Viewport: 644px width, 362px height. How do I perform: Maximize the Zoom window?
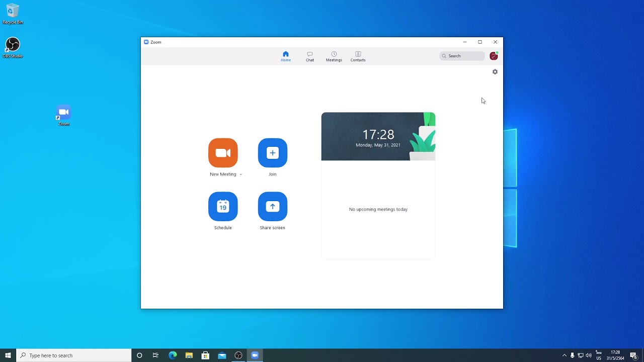tap(480, 42)
